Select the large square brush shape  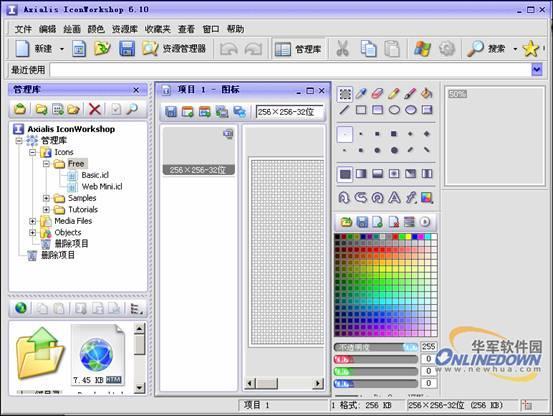pos(394,134)
